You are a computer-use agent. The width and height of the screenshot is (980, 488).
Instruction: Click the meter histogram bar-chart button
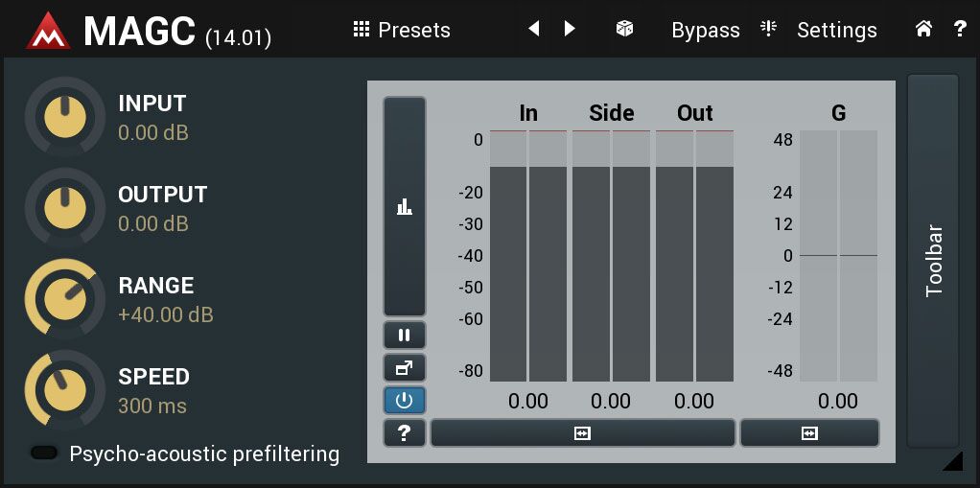click(405, 206)
